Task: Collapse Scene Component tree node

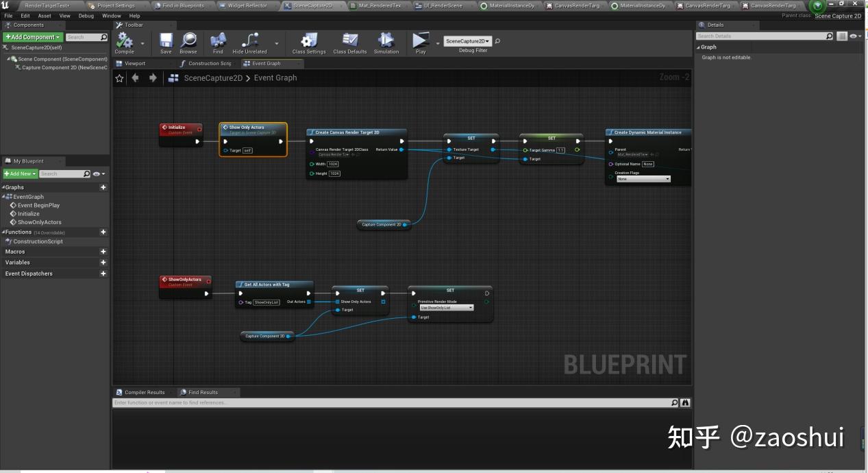Action: tap(9, 59)
